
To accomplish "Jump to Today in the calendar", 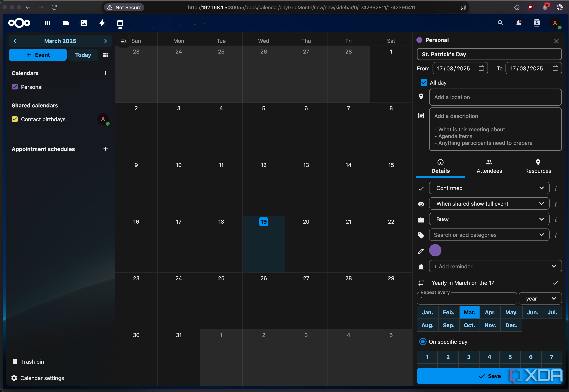I will (x=83, y=55).
